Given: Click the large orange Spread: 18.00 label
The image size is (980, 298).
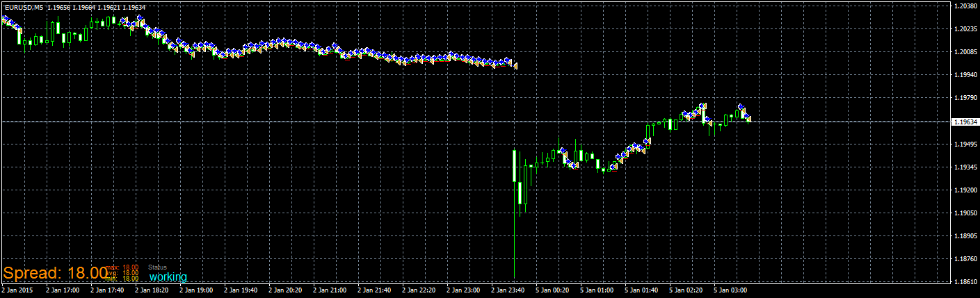Looking at the screenshot, I should click(56, 272).
